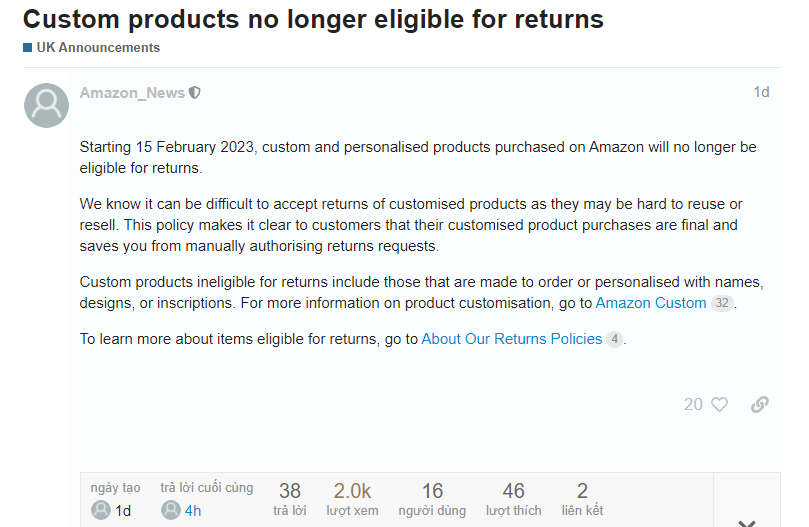809x527 pixels.
Task: Copy the post link via the chain icon
Action: coord(760,404)
